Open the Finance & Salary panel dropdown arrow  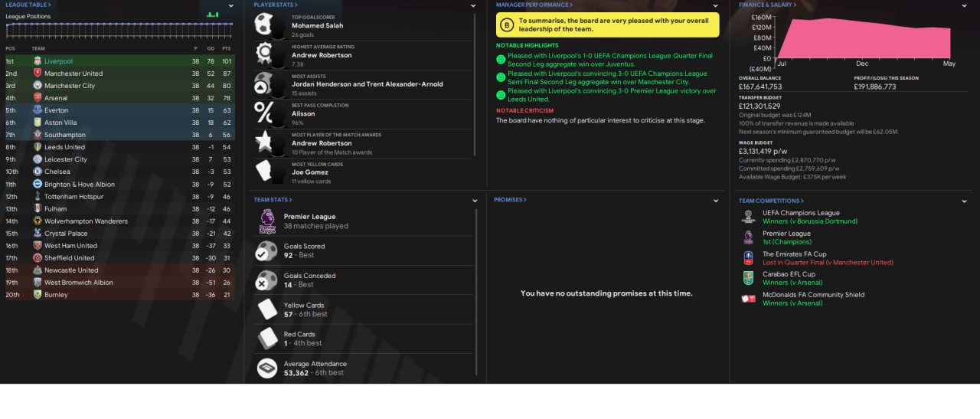point(964,5)
